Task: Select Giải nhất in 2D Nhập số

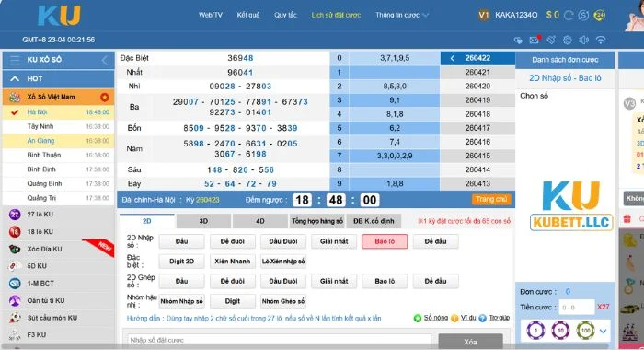Action: [334, 241]
